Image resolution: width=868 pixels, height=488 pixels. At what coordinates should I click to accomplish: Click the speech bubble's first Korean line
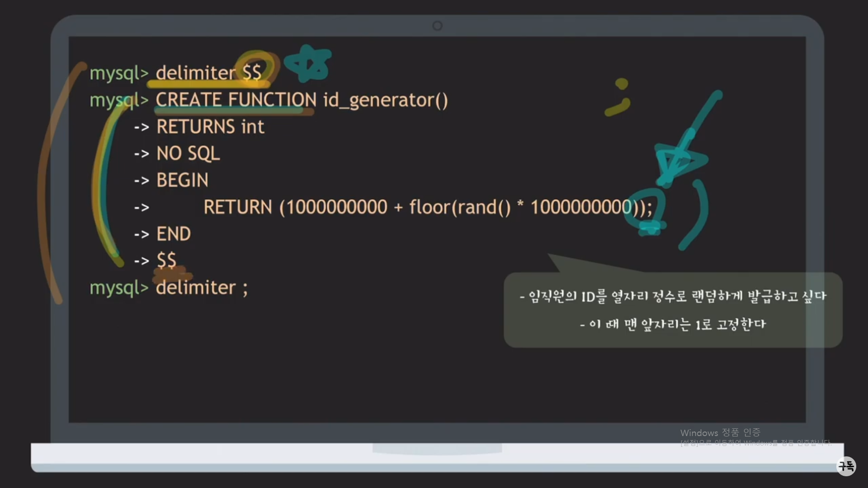pyautogui.click(x=673, y=296)
